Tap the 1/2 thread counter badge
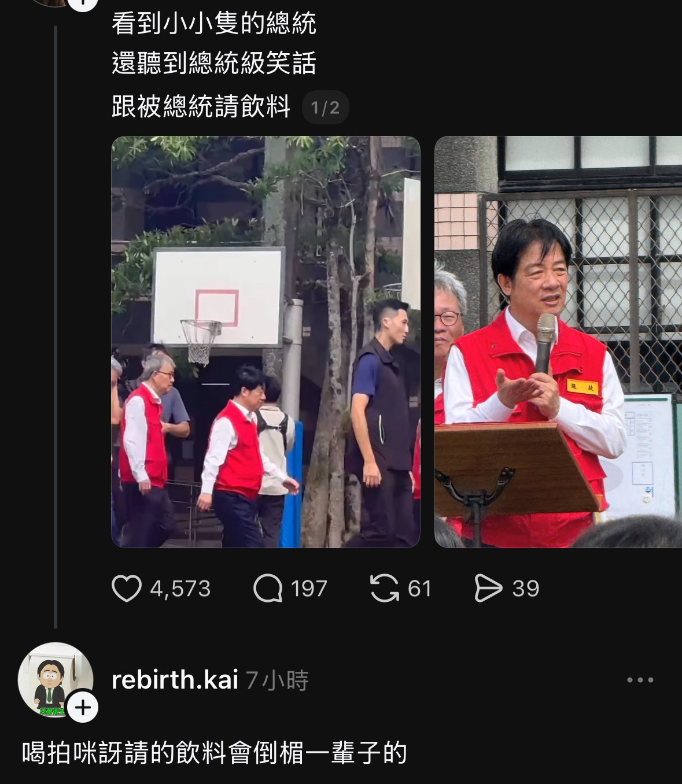 tap(325, 108)
